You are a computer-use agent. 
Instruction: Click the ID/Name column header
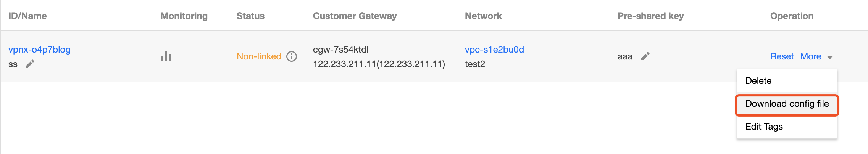pyautogui.click(x=27, y=16)
